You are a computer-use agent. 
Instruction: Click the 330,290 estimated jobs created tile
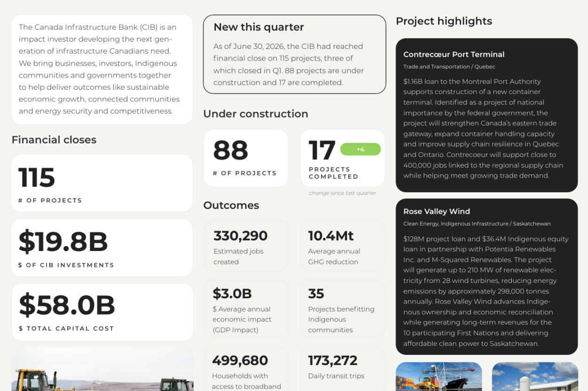[247, 246]
